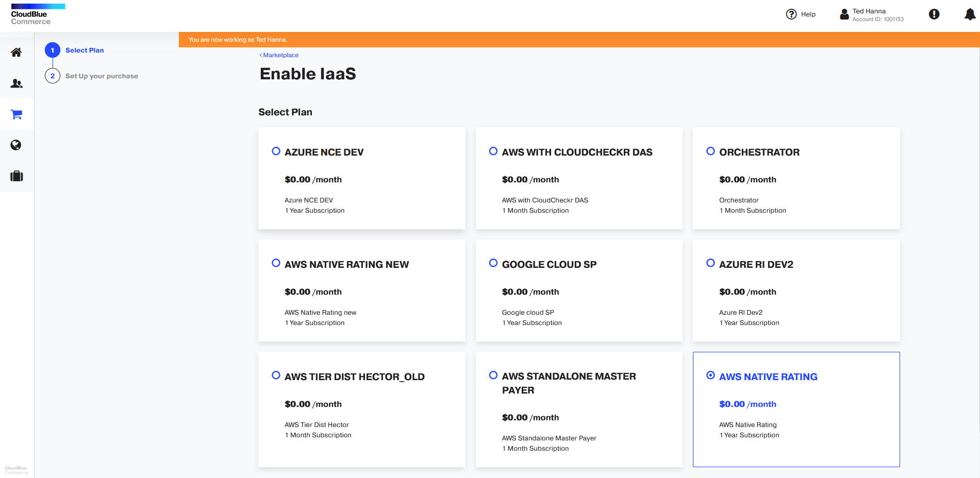
Task: Select the Google Cloud SP radio button
Action: click(x=493, y=263)
